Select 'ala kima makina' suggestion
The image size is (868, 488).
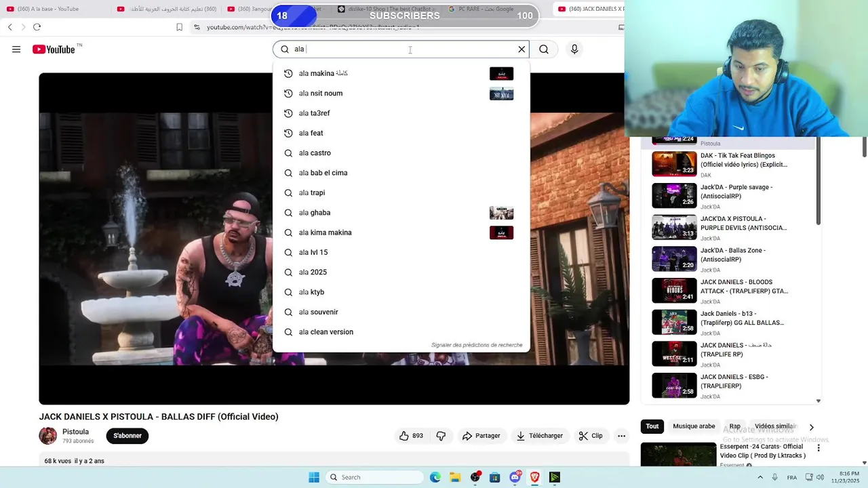coord(401,232)
